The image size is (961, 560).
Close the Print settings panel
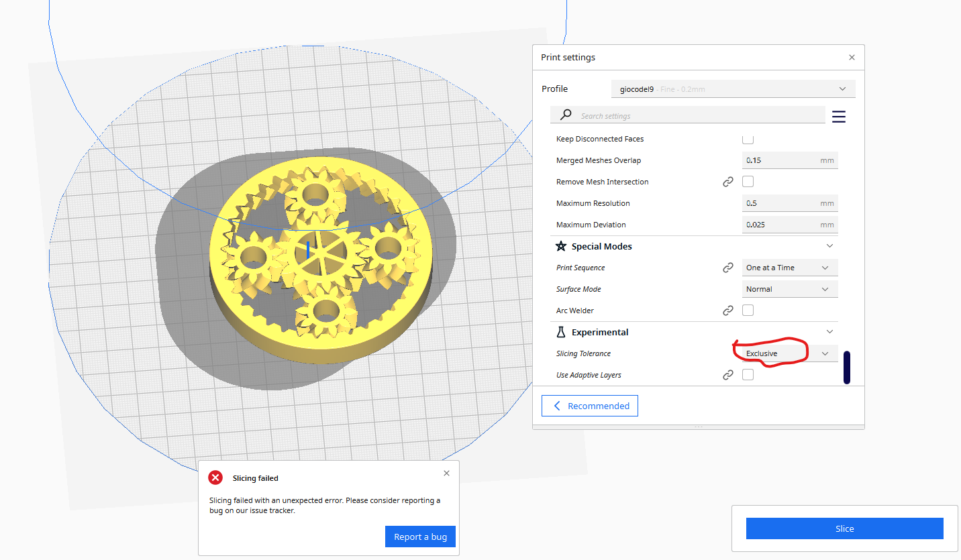[x=852, y=58]
